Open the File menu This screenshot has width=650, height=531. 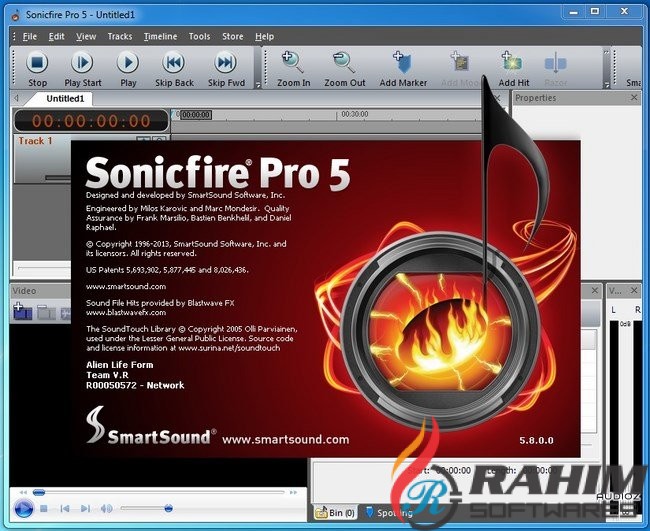[x=30, y=36]
